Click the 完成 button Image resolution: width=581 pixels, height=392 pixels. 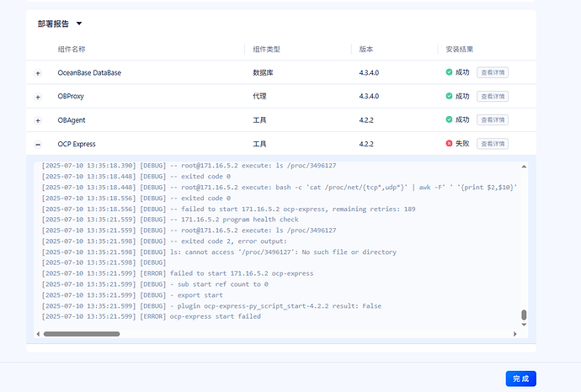tap(520, 379)
